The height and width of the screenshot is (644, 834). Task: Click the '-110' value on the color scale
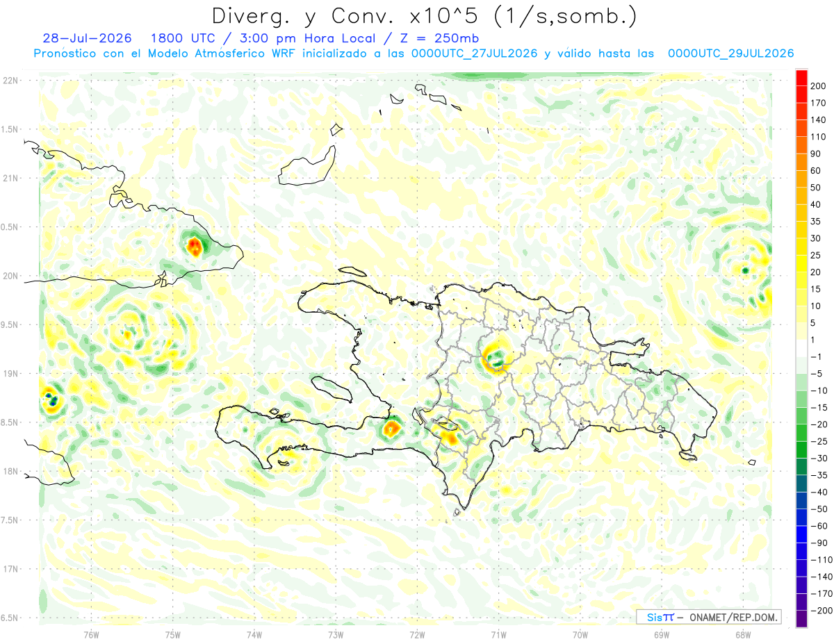(x=821, y=560)
